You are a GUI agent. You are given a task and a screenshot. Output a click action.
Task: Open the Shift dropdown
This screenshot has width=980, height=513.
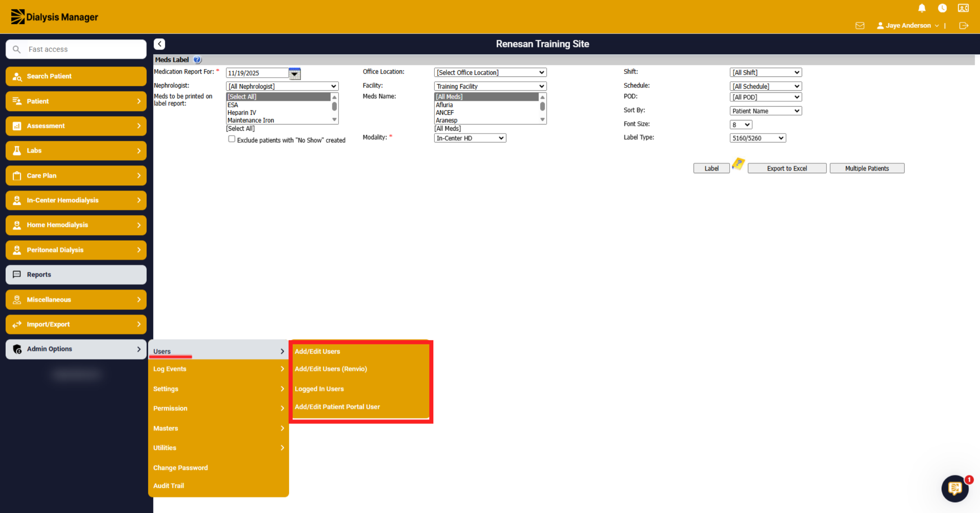pos(766,72)
